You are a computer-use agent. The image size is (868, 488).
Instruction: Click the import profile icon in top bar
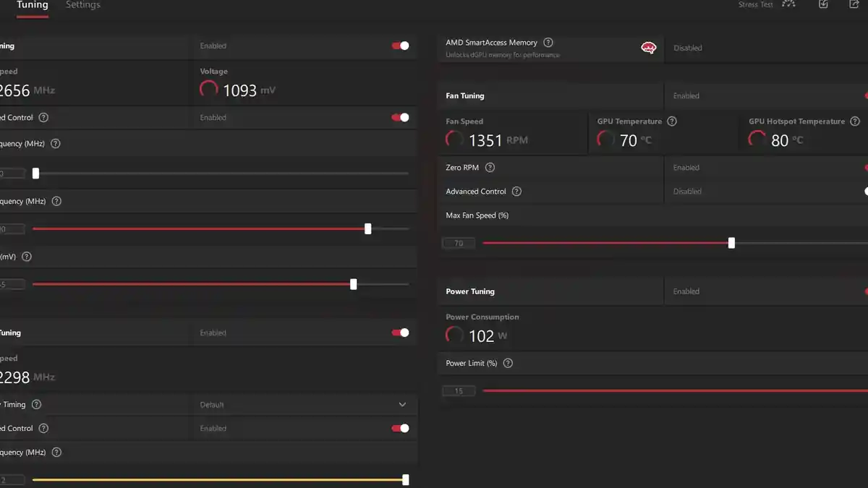coord(823,4)
